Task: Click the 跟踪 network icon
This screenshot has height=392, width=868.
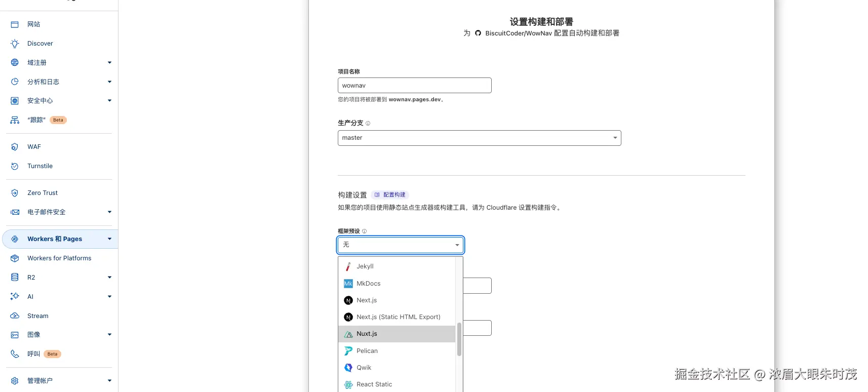Action: pyautogui.click(x=15, y=120)
